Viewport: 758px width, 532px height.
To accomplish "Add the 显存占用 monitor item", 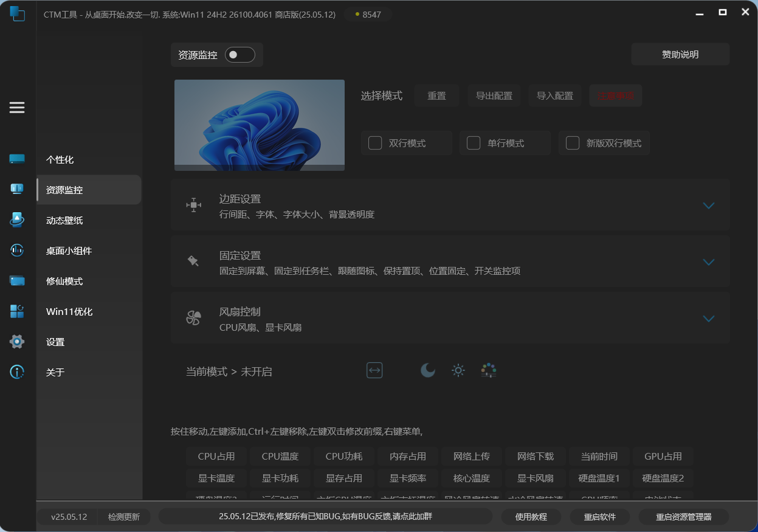I will tap(344, 478).
